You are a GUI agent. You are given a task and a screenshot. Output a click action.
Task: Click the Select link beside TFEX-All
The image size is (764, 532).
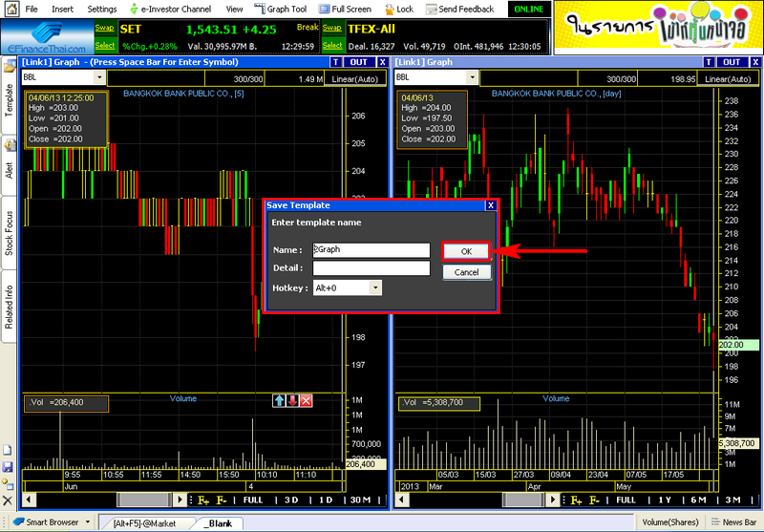point(332,46)
